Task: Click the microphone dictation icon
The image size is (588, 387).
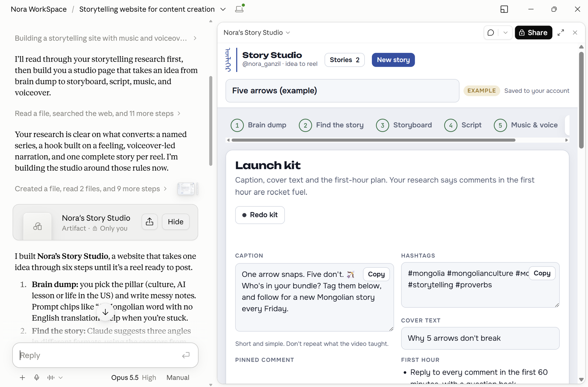Action: point(37,378)
